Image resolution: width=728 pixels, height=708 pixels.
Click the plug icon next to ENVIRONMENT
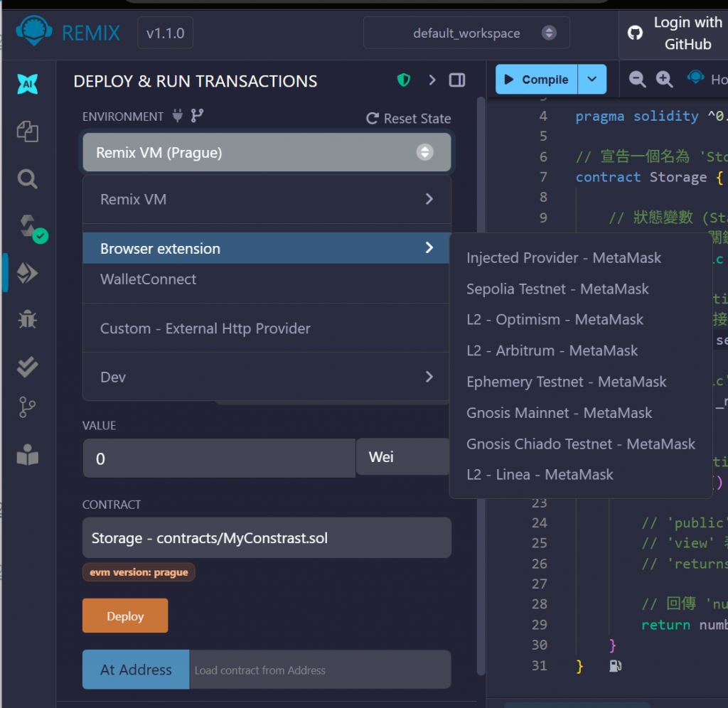[177, 115]
